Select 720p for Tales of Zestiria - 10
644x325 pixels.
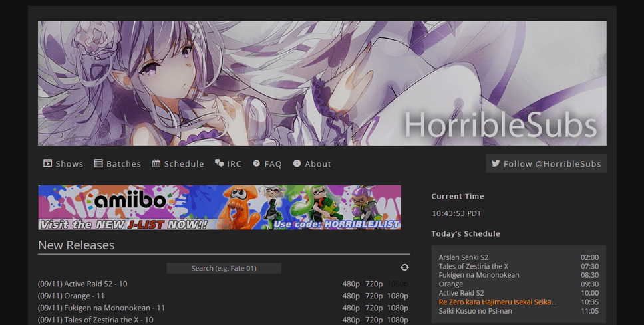tap(374, 320)
